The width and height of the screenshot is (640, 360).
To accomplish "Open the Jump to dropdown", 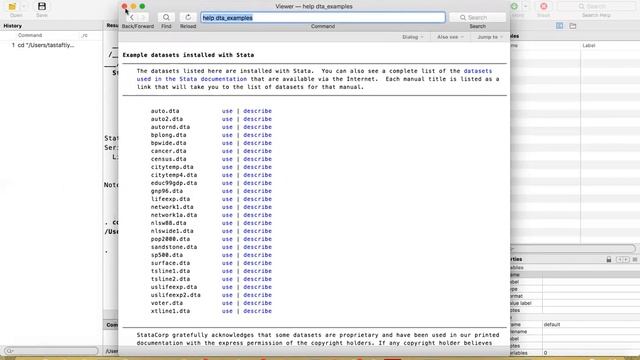I will tap(490, 37).
